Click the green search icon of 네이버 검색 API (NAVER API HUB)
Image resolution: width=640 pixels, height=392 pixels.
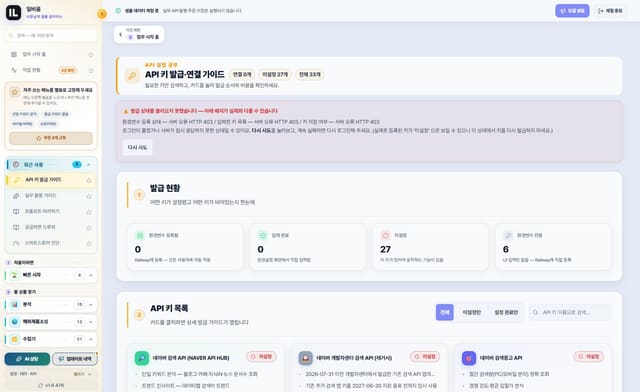point(142,358)
